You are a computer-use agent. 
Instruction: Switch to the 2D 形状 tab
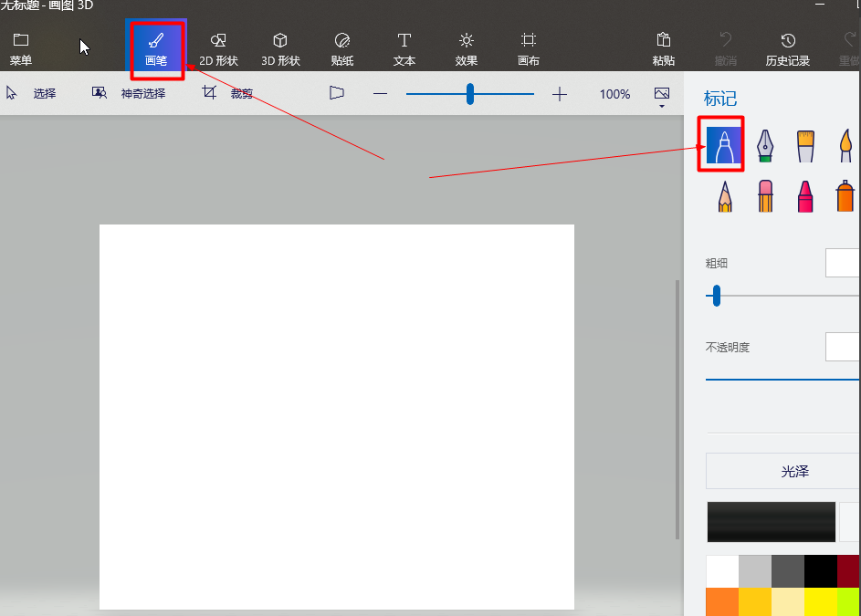[218, 49]
